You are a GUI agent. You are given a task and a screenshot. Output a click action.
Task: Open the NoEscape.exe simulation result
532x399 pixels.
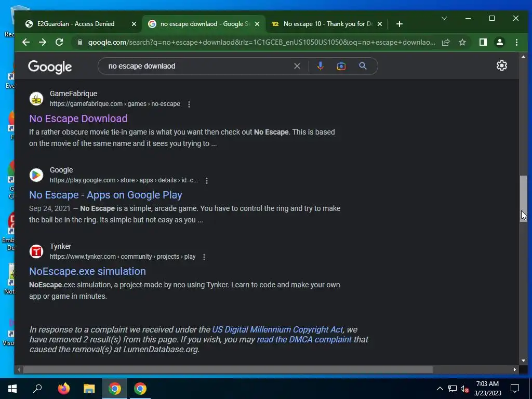point(87,271)
